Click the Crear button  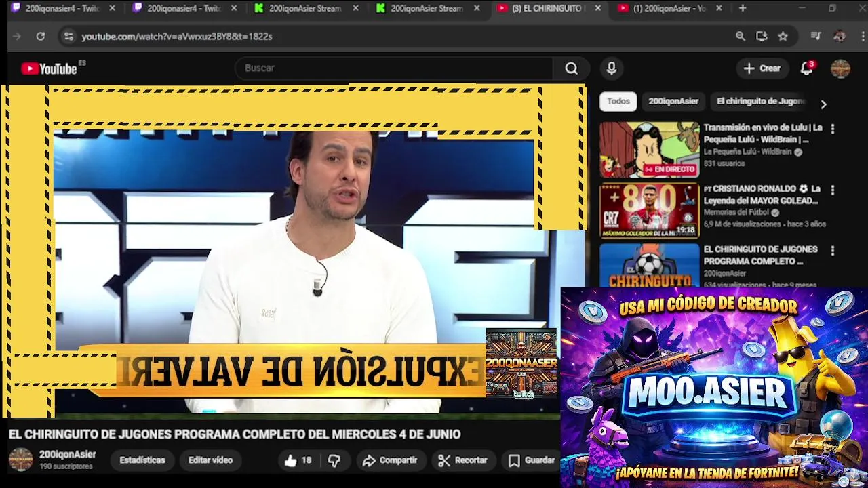pos(762,68)
